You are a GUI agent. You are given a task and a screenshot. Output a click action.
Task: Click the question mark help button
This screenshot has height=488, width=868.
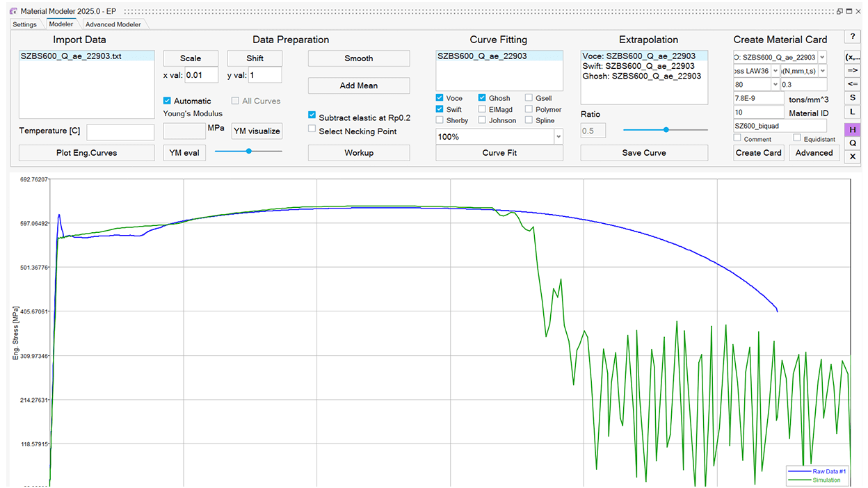[x=852, y=37]
